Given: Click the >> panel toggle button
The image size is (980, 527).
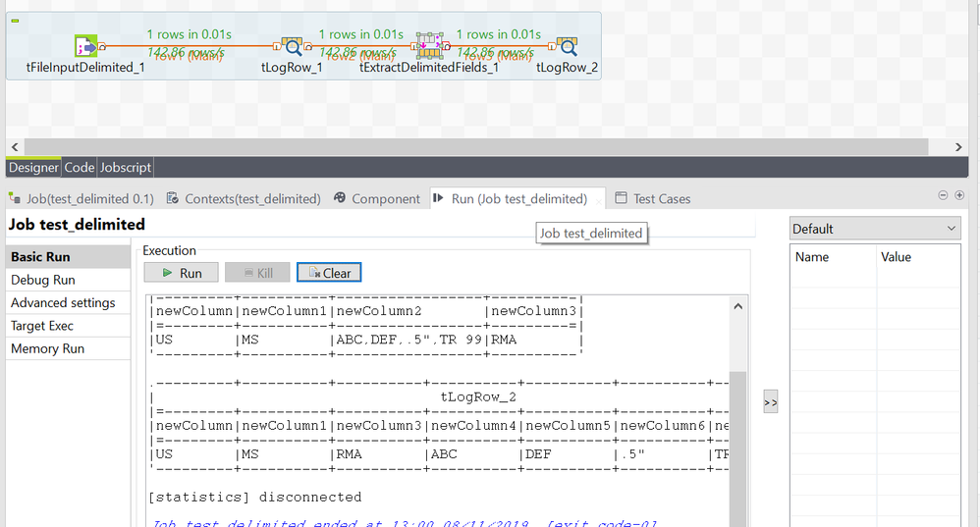Looking at the screenshot, I should 771,402.
